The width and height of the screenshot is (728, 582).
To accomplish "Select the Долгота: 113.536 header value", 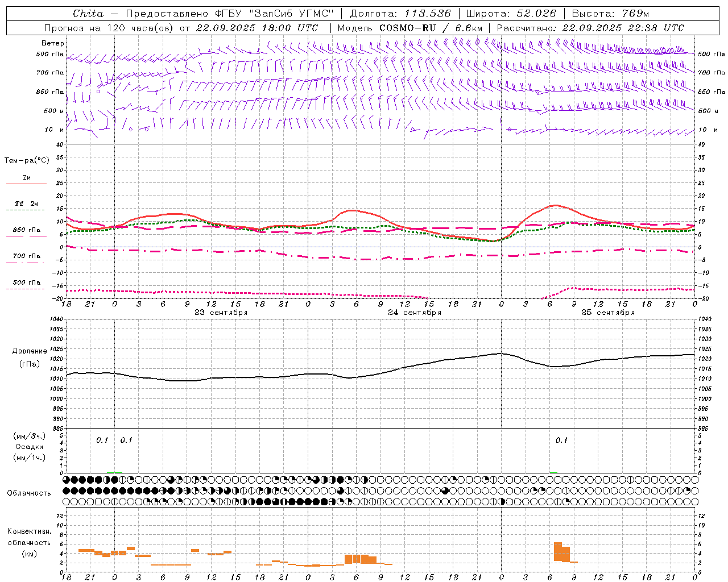I will pos(400,14).
